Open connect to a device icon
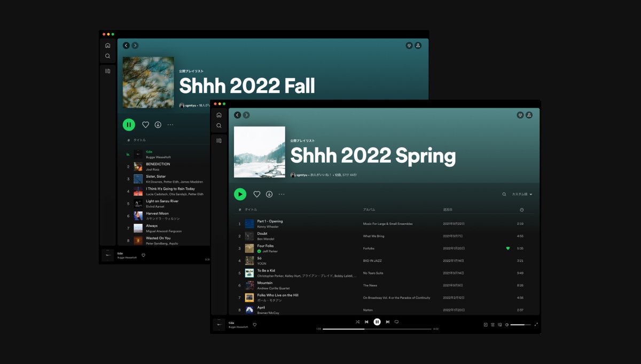 click(500, 325)
